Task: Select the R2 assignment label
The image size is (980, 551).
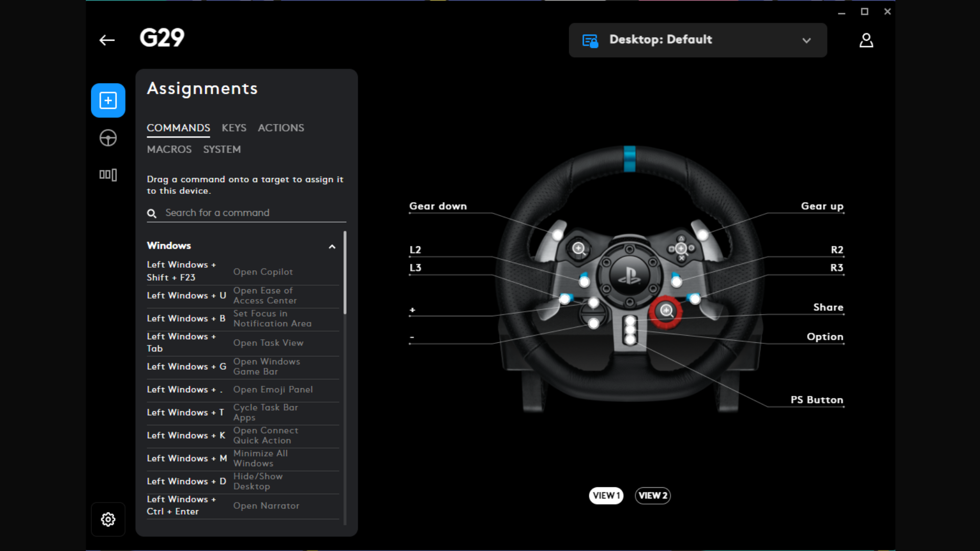Action: click(837, 250)
